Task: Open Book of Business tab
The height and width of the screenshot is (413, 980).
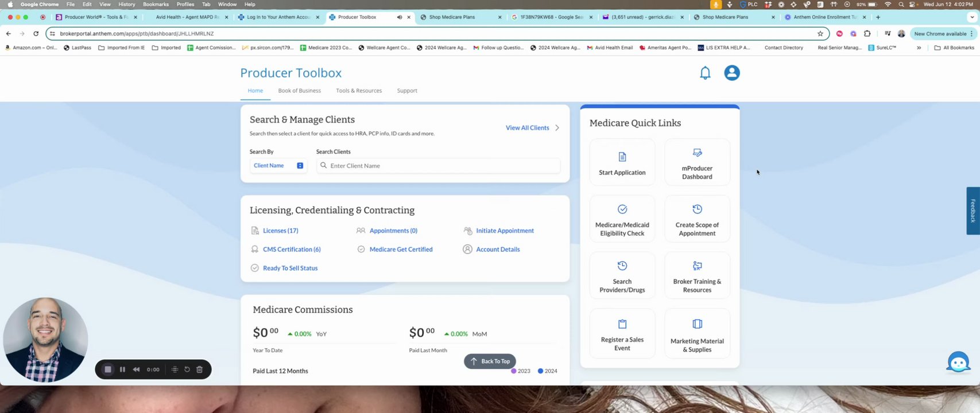Action: 300,91
